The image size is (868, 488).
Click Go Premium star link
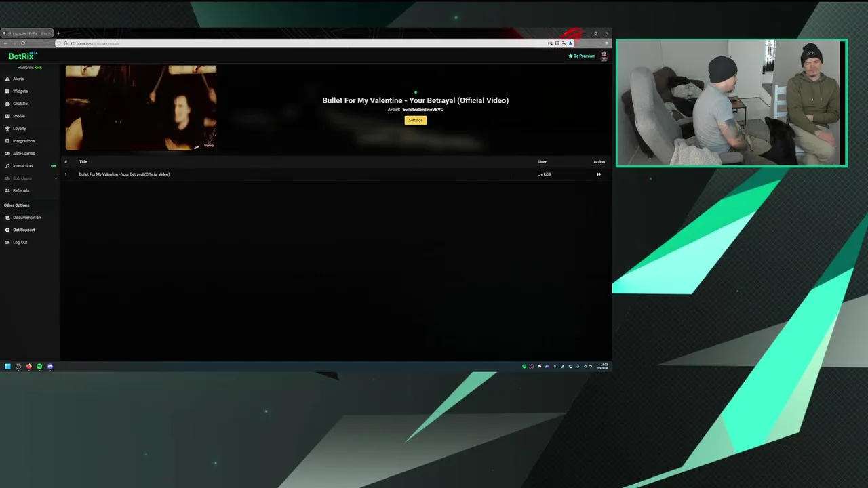point(582,56)
